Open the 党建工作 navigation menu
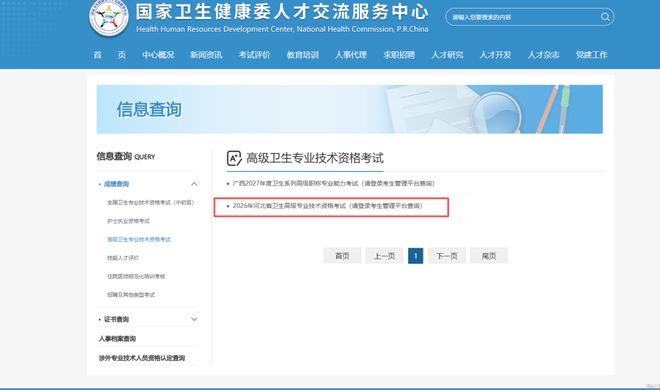 click(x=591, y=55)
